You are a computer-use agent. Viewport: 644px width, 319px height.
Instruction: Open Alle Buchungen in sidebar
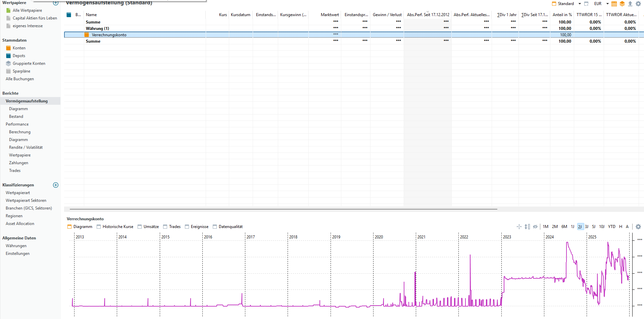point(20,79)
